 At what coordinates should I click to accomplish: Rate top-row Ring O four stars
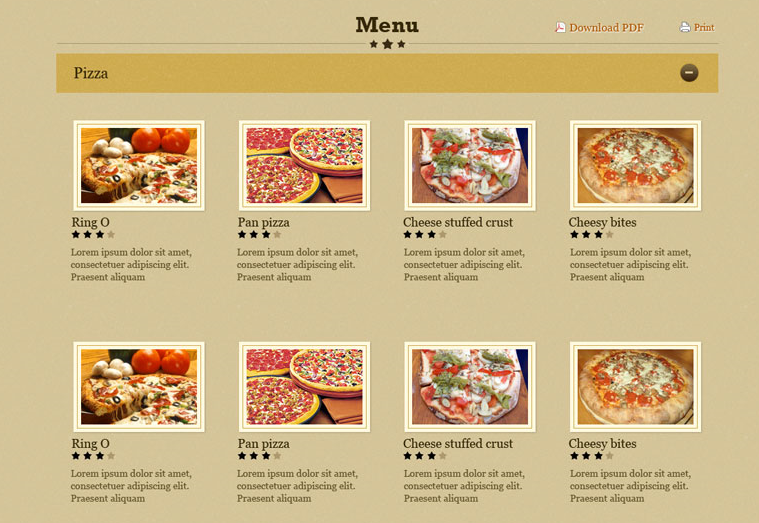(111, 234)
